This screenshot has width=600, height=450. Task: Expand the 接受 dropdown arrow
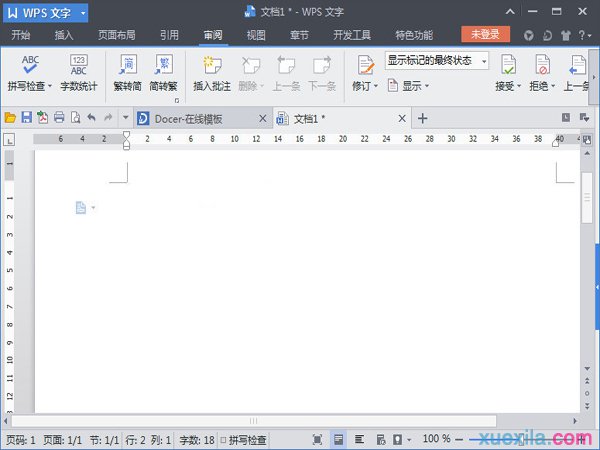[519, 86]
